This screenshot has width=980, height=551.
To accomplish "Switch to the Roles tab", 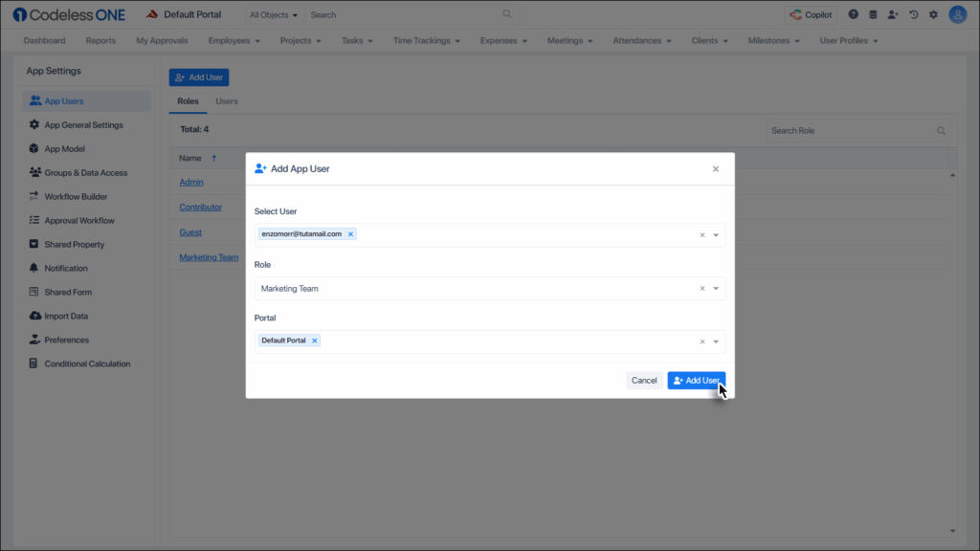I will coord(188,101).
